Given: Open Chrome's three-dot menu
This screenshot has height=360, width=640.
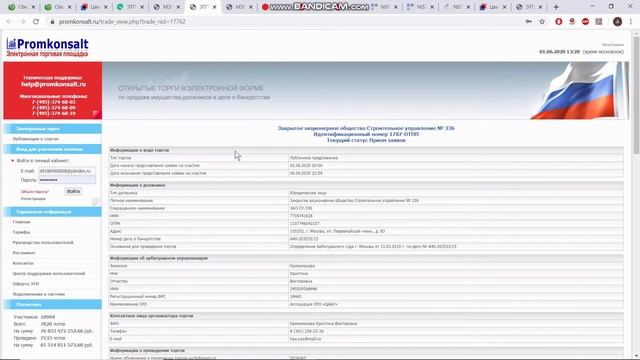Looking at the screenshot, I should (x=631, y=22).
